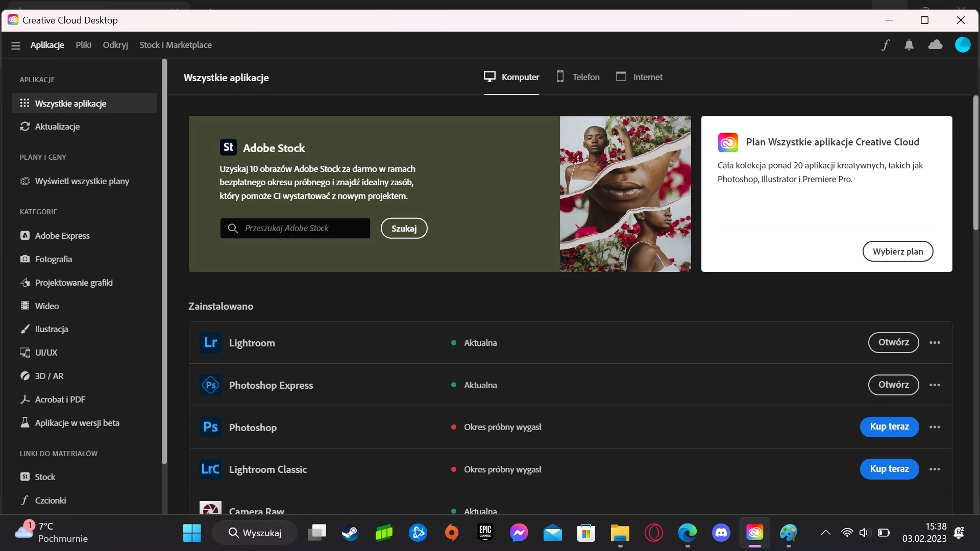
Task: Open the hamburger menu icon
Action: pyautogui.click(x=16, y=45)
